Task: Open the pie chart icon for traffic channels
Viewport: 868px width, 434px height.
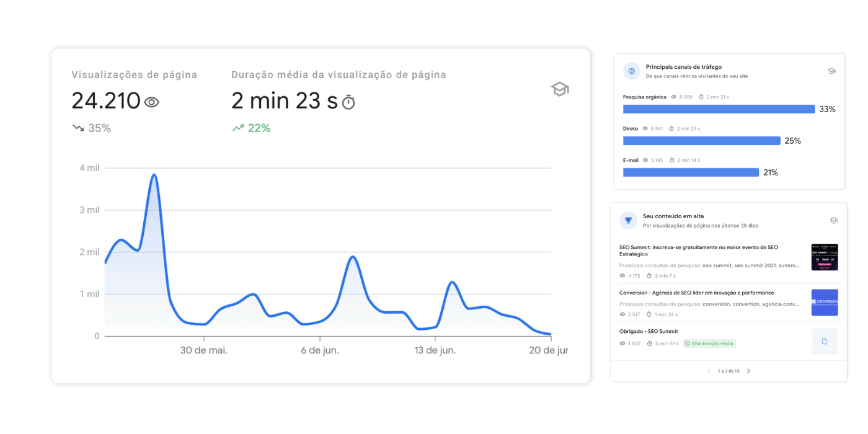Action: [x=631, y=71]
